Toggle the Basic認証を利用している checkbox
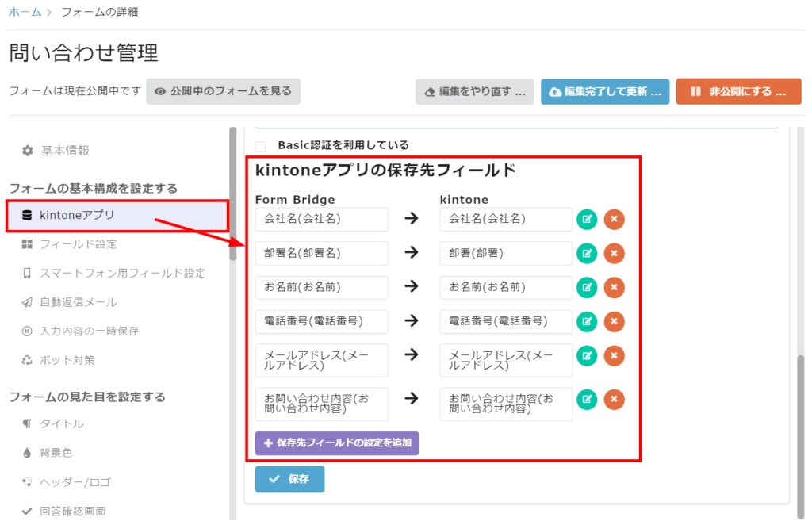Image resolution: width=812 pixels, height=525 pixels. tap(260, 147)
